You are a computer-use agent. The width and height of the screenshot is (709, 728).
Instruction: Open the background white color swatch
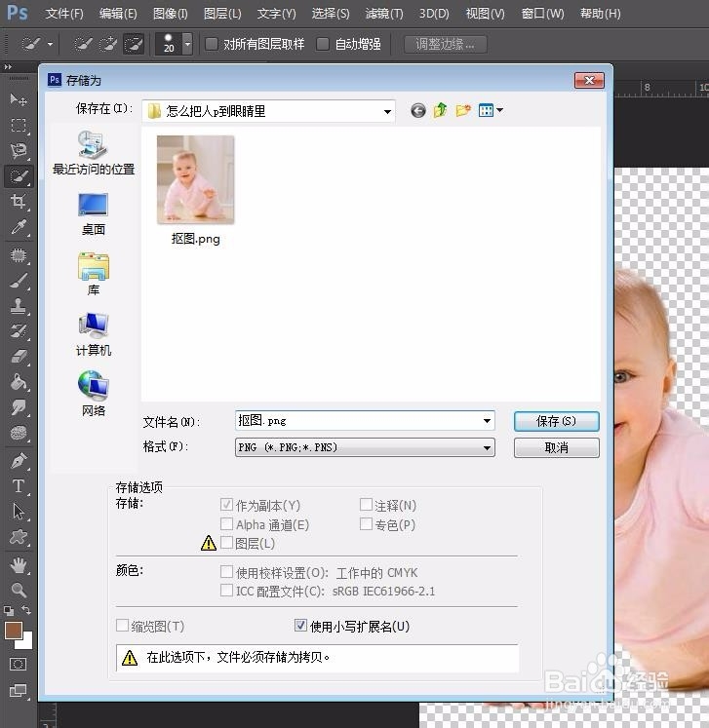point(27,643)
